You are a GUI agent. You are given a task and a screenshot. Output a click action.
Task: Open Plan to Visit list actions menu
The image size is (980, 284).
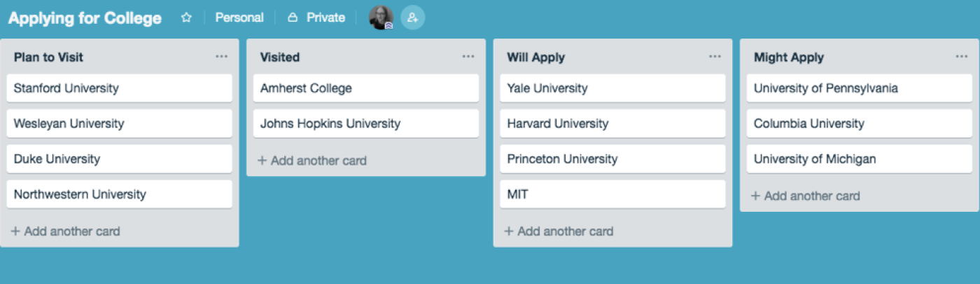click(x=222, y=57)
